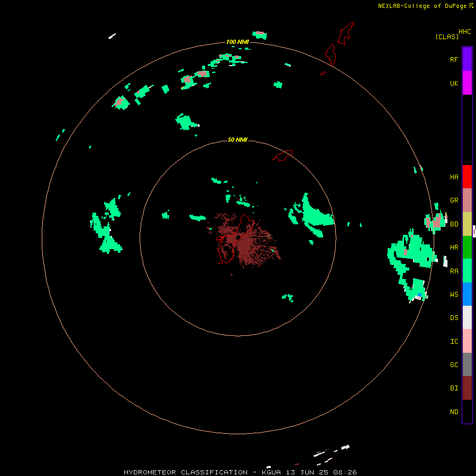
Task: Click the HHC product code label
Action: pos(465,32)
